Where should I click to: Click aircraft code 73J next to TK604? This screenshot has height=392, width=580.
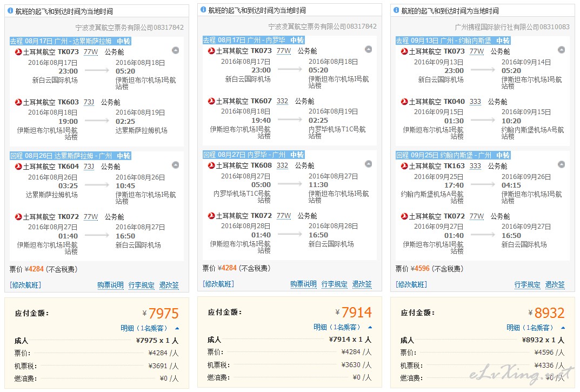89,167
